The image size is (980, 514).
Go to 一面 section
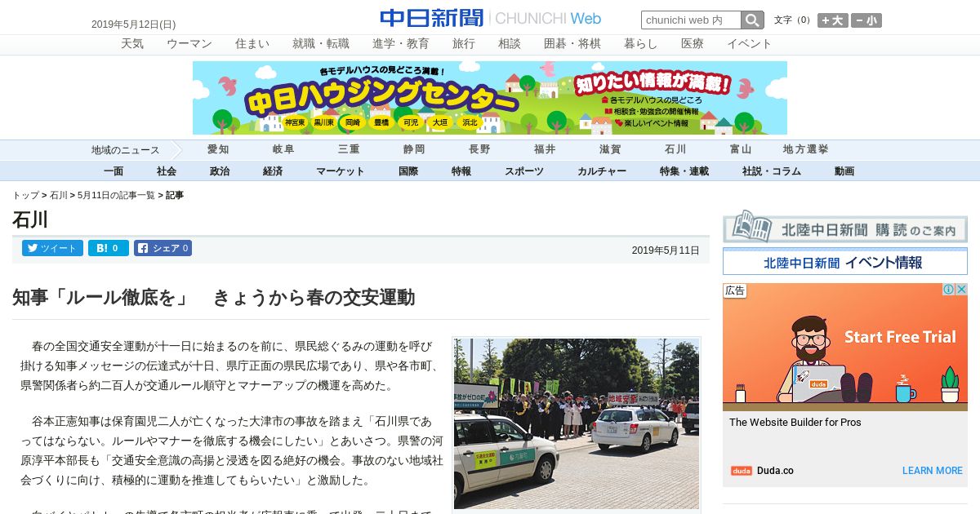click(114, 171)
